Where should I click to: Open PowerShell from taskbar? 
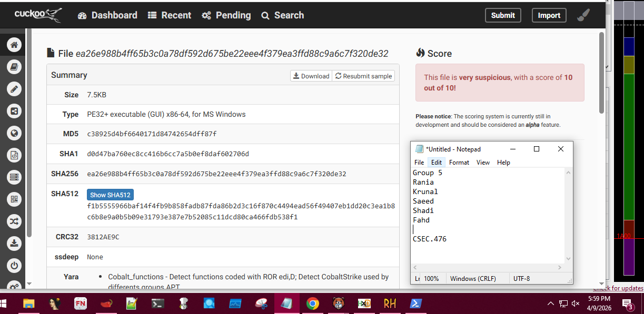point(416,303)
